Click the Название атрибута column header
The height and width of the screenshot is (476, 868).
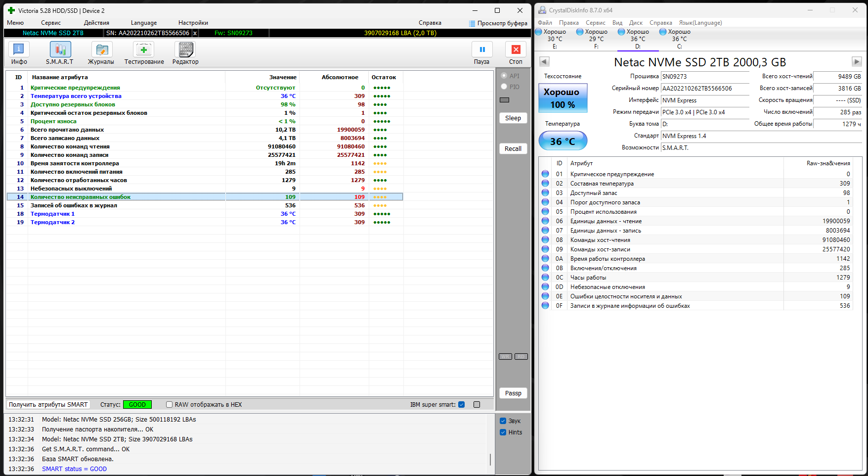click(60, 77)
